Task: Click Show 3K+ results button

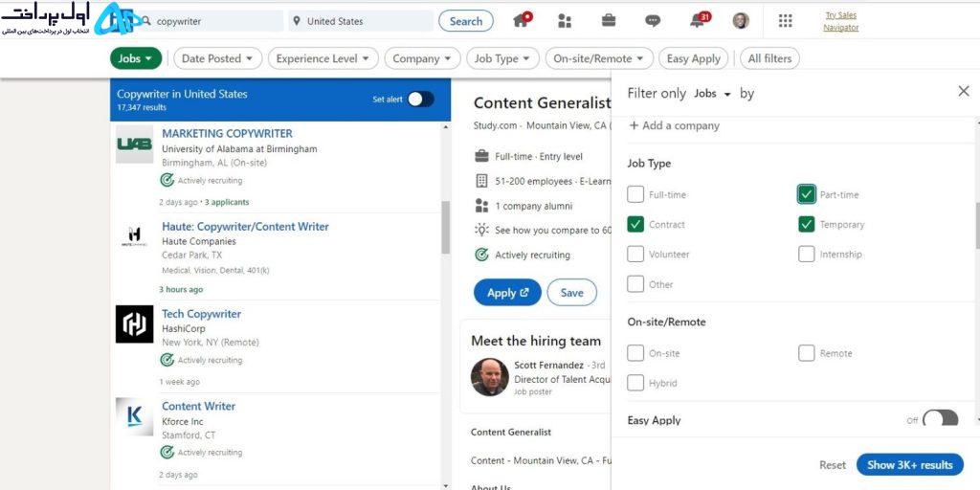Action: pos(910,465)
